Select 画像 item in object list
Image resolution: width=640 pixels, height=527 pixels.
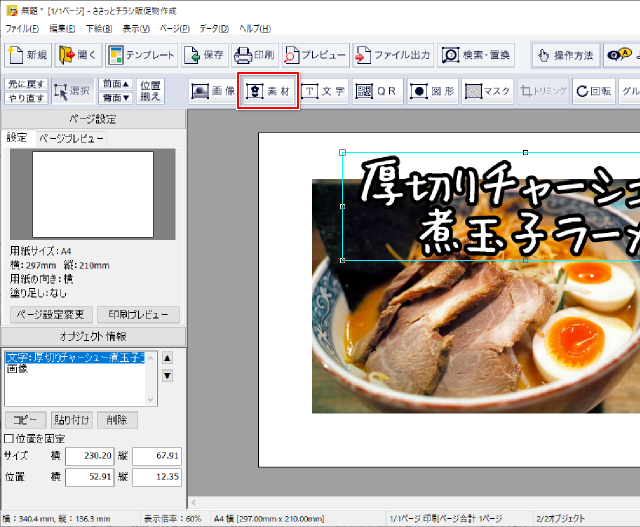(18, 369)
